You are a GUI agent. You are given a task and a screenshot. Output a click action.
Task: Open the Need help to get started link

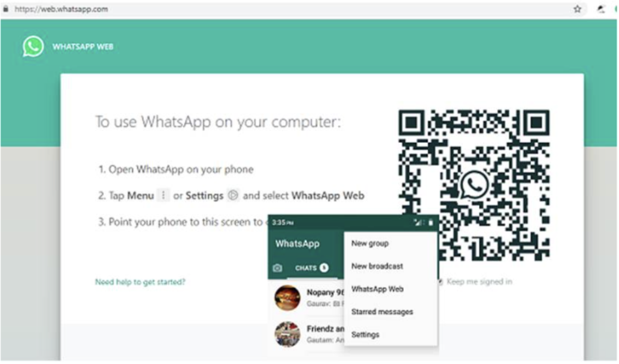tap(140, 282)
